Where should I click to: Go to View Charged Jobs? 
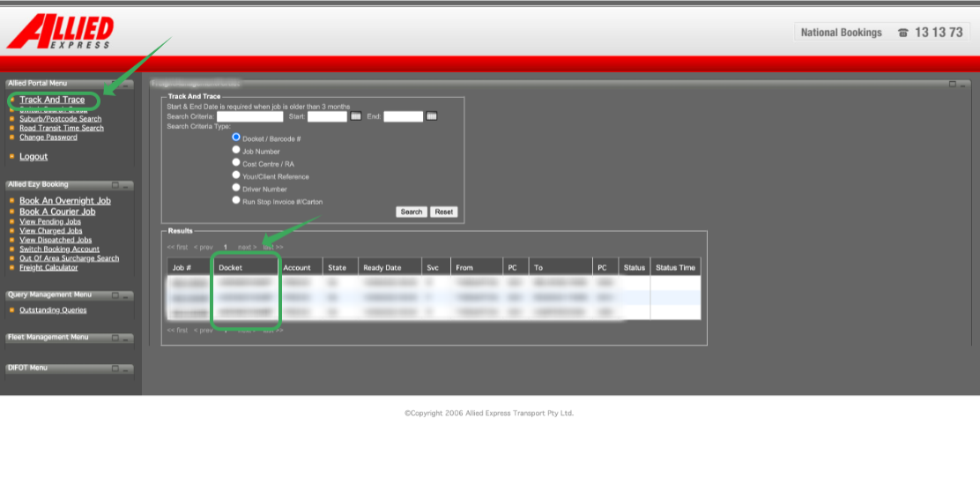[50, 231]
